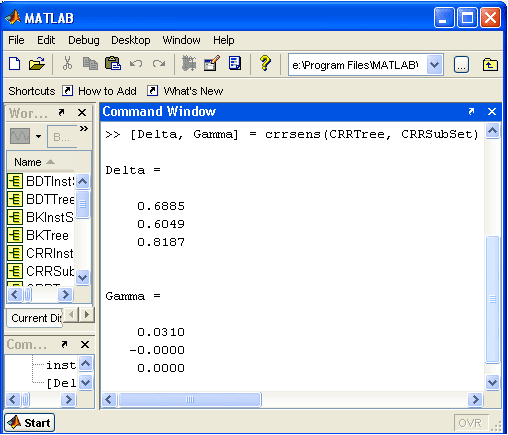Click the workspace plot waveform icon

pyautogui.click(x=20, y=136)
